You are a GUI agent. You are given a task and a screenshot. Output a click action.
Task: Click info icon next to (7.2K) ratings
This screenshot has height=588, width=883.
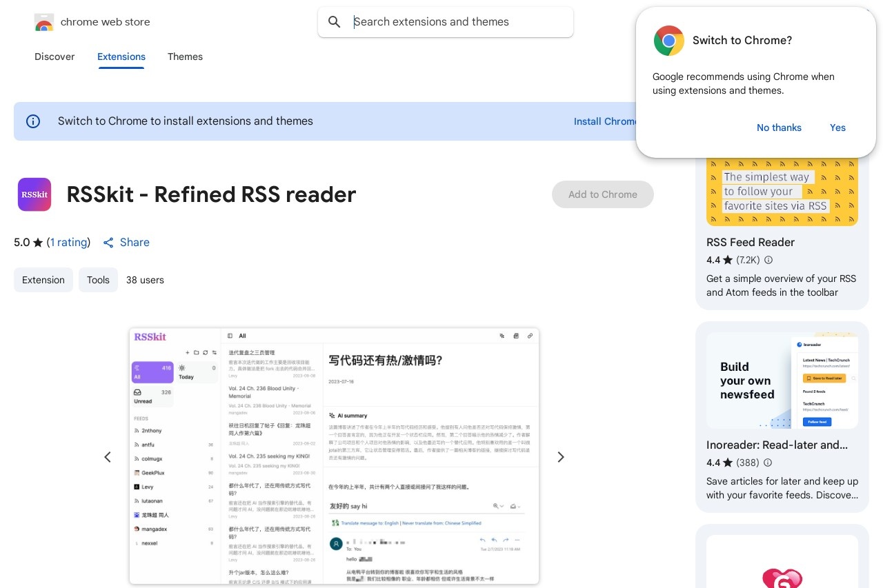(x=768, y=261)
